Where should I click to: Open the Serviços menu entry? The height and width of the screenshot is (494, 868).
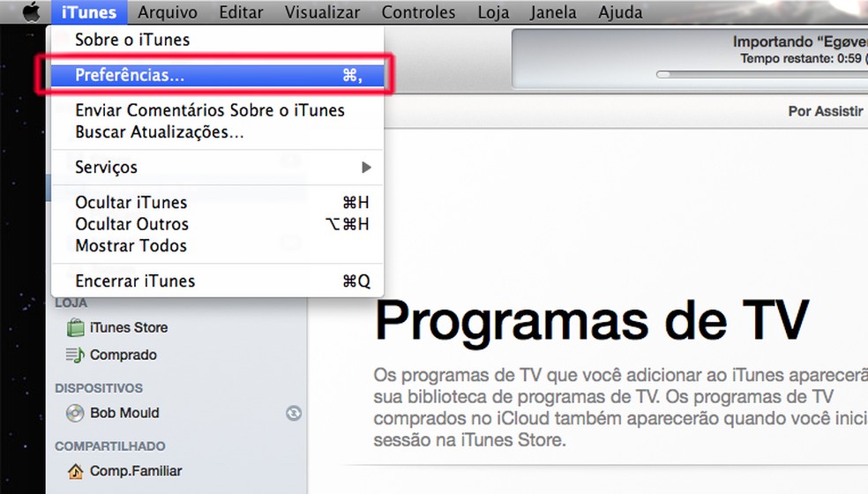[x=217, y=168]
